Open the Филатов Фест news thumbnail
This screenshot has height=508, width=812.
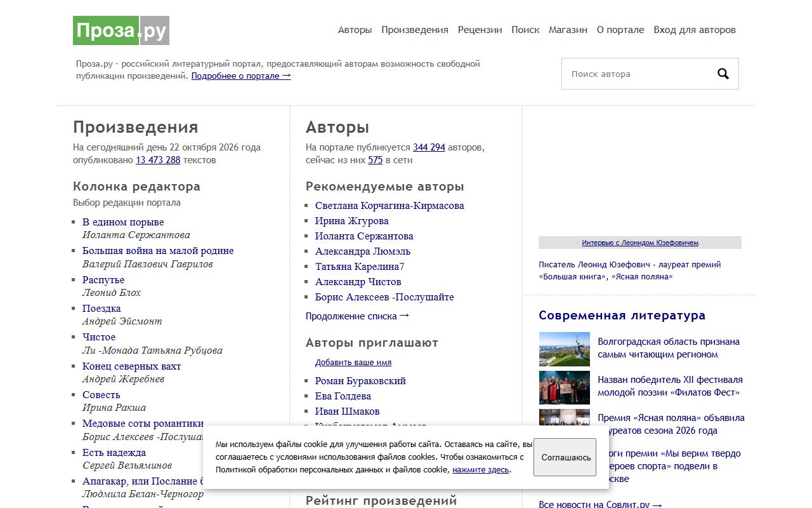(x=564, y=387)
